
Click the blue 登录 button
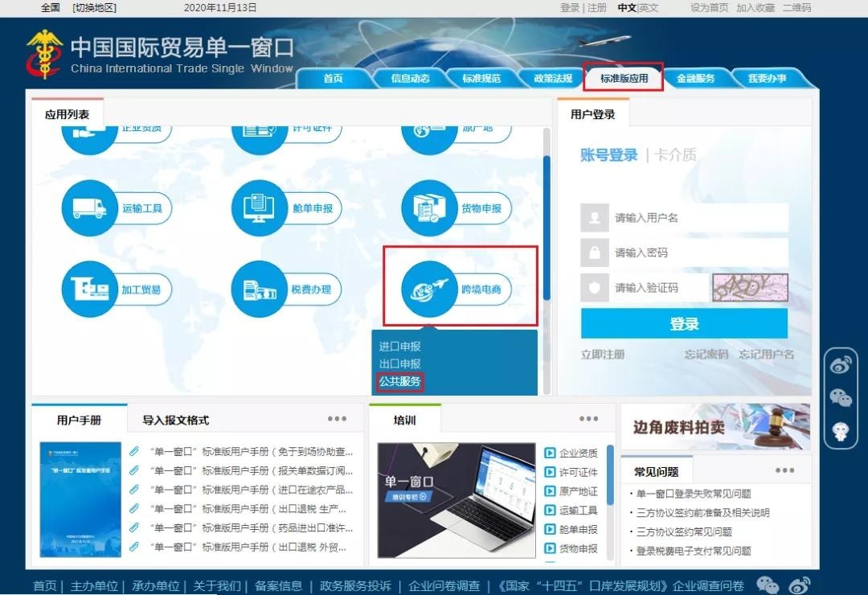(684, 323)
